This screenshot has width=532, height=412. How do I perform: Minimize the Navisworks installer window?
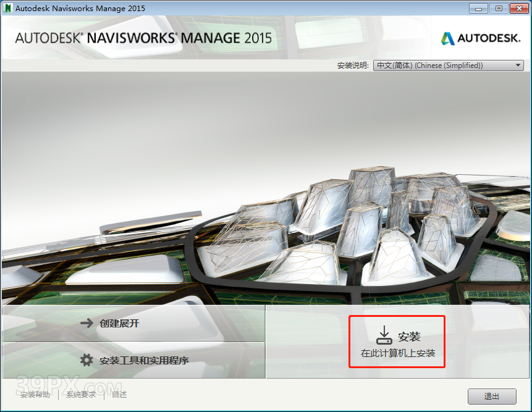pos(478,8)
